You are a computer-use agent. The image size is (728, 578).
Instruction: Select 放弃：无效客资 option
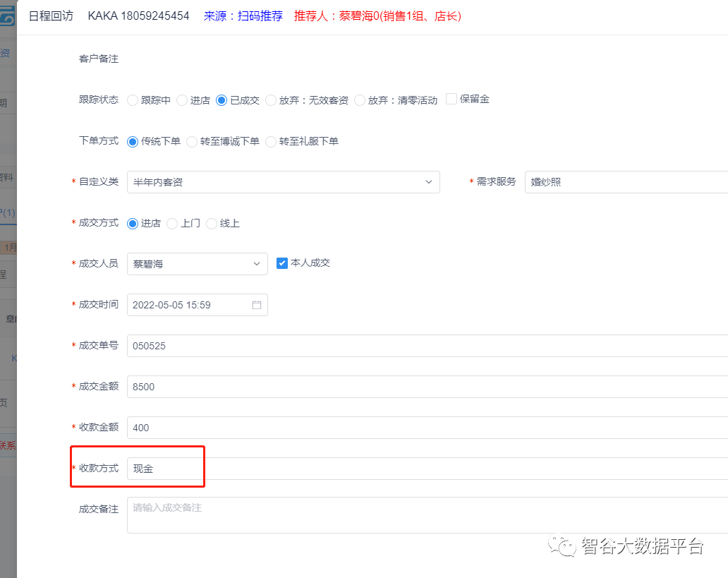click(x=271, y=100)
